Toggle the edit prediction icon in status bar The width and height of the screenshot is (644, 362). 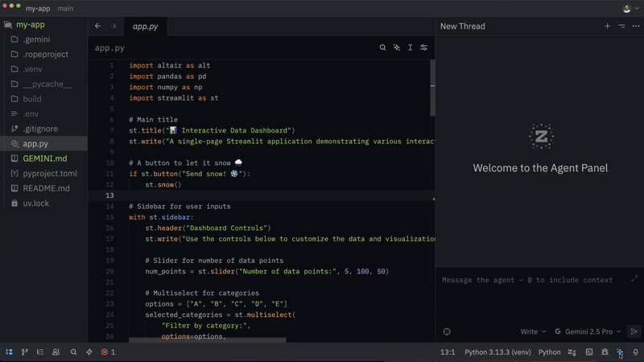(x=572, y=352)
